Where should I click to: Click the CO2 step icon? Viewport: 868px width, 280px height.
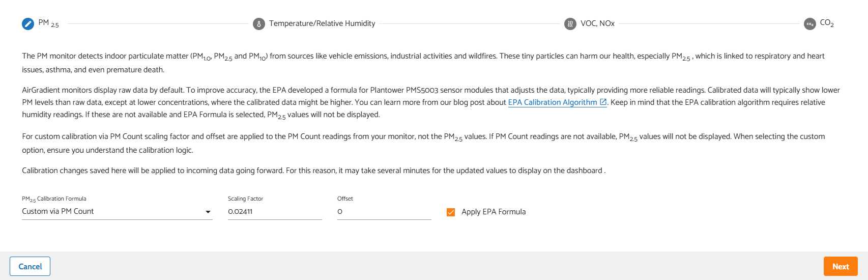pyautogui.click(x=810, y=24)
